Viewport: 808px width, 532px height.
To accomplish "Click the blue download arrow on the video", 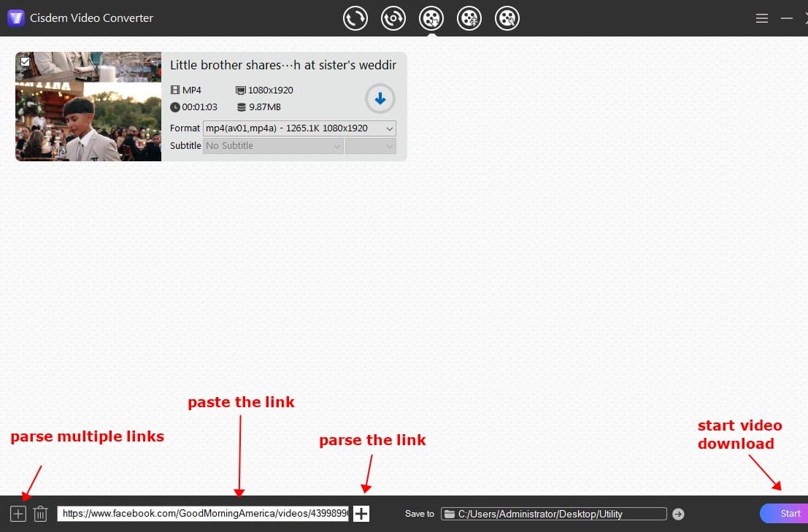I will coord(380,98).
